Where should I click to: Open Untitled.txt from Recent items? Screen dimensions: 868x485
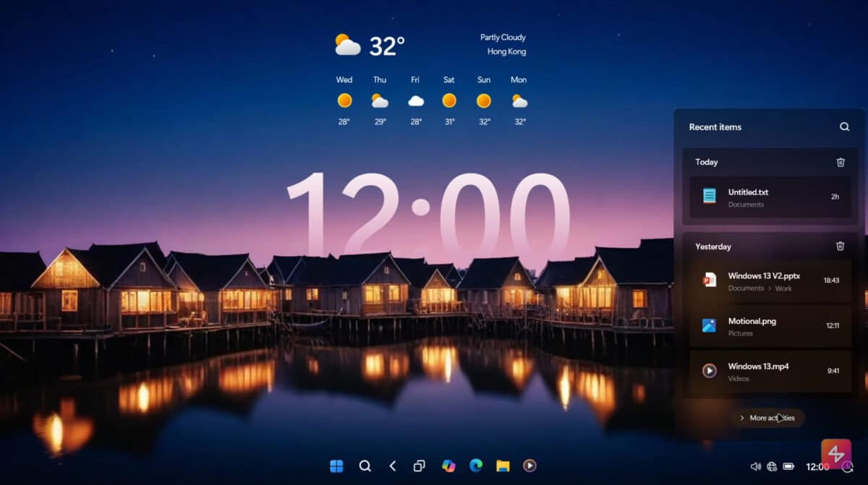(749, 192)
